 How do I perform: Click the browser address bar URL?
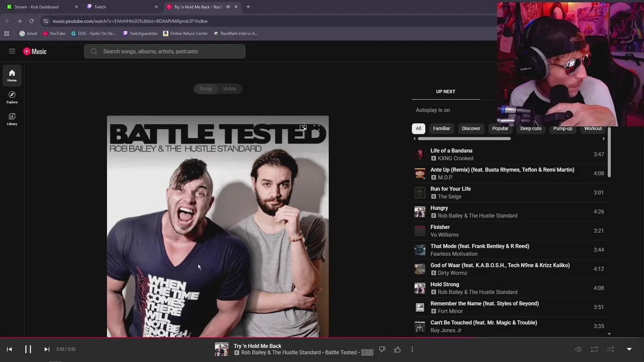pyautogui.click(x=130, y=21)
